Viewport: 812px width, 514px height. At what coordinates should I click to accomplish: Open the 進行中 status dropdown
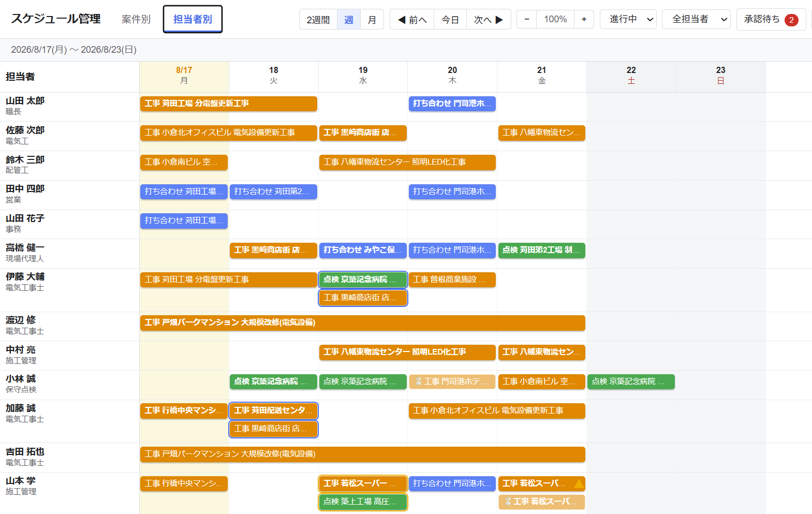click(628, 19)
